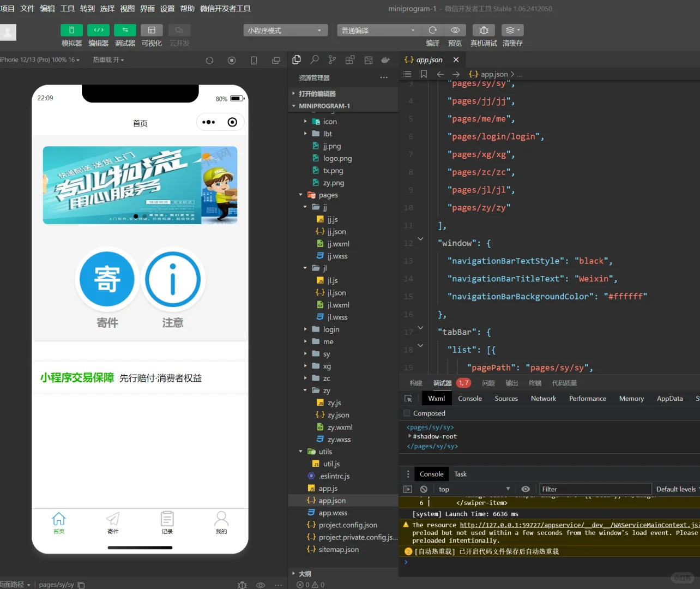Open the 小程序模式 mode dropdown

[x=286, y=30]
